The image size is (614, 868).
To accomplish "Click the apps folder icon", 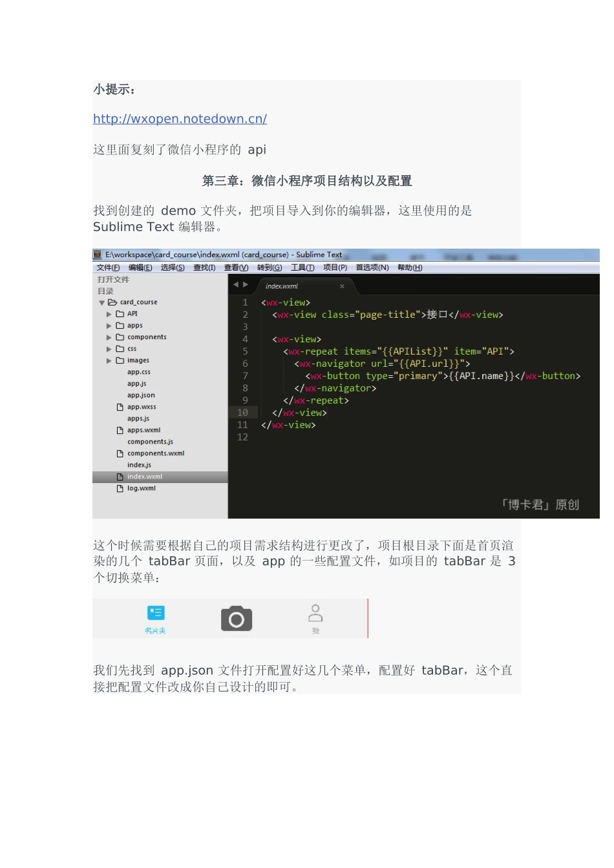I will pyautogui.click(x=120, y=325).
